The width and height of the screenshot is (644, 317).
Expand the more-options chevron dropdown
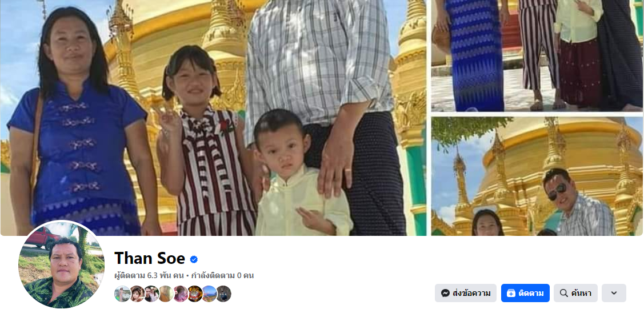coord(614,293)
